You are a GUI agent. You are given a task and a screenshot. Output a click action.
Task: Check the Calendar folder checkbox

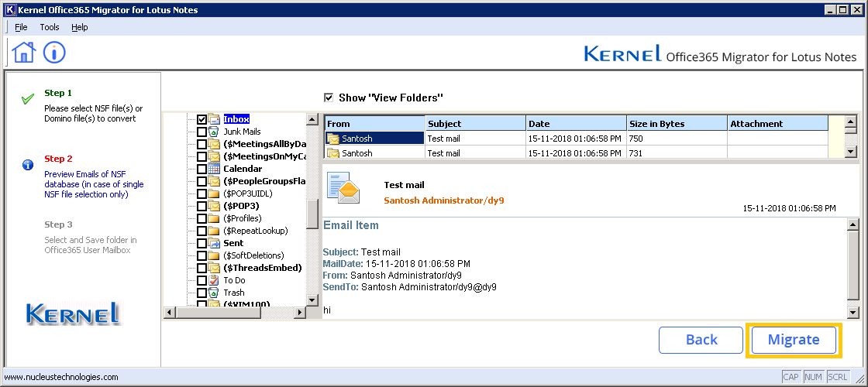(202, 169)
